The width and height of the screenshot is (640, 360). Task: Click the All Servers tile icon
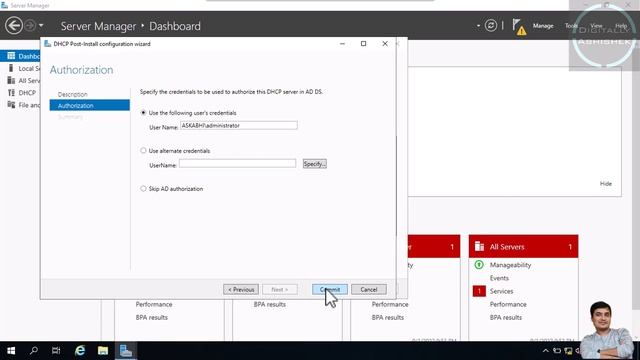click(479, 247)
